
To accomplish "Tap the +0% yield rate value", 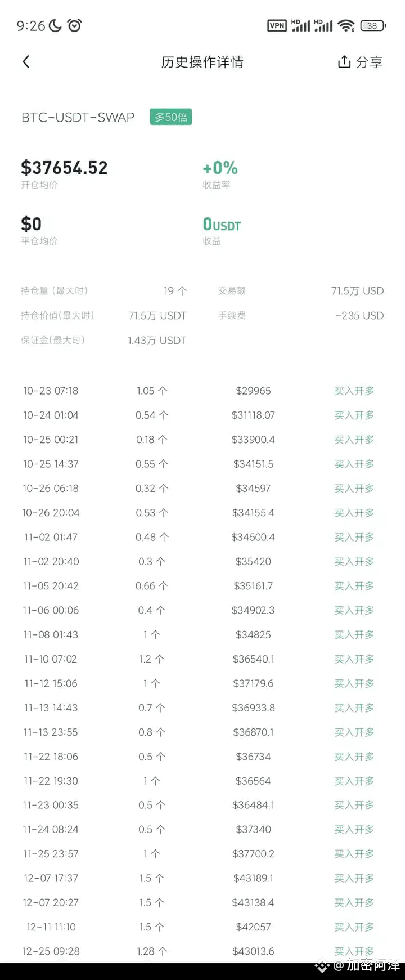I will click(220, 168).
